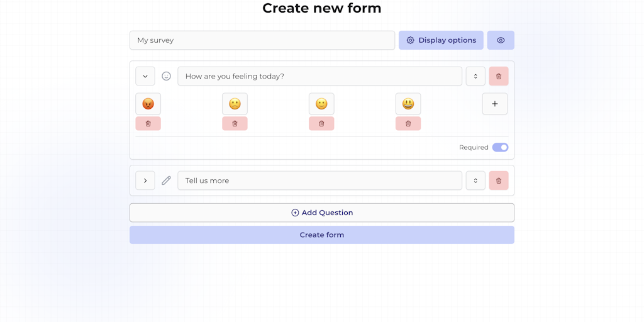This screenshot has width=644, height=322.
Task: Open reorder control for the feeling question
Action: coord(475,76)
